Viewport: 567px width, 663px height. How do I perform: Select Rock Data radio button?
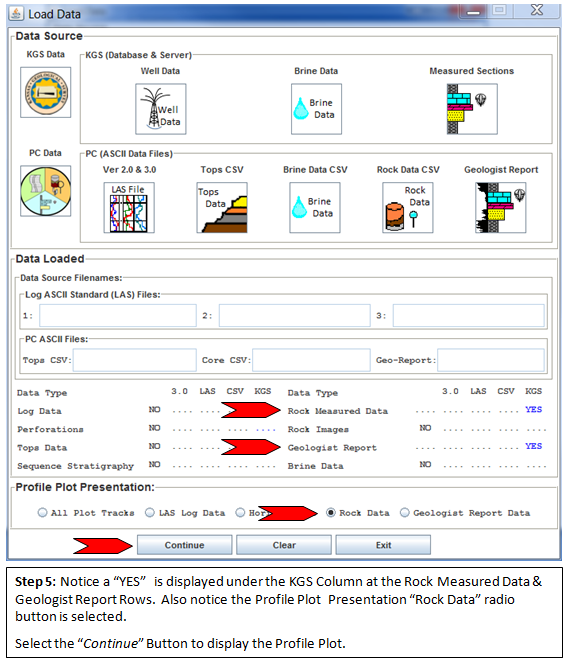tap(331, 512)
